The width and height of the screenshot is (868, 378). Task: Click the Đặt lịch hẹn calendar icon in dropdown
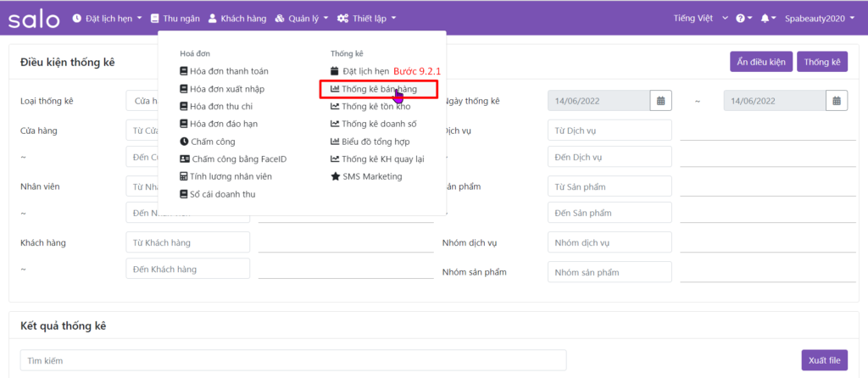point(334,71)
